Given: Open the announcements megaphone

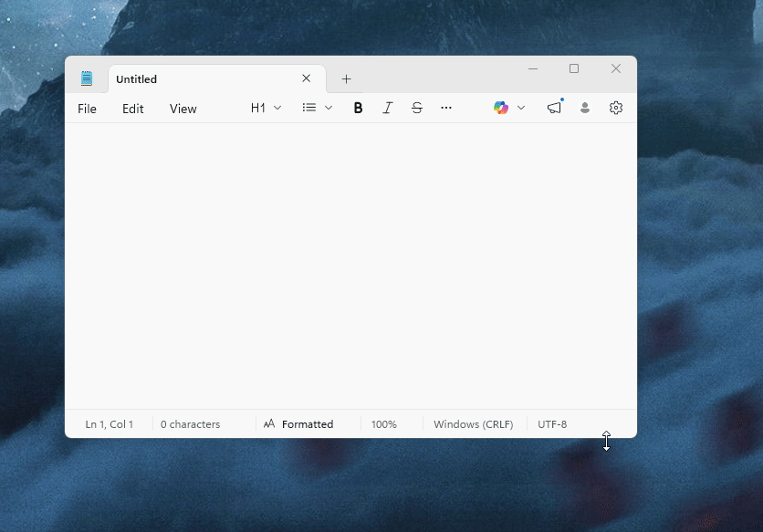Looking at the screenshot, I should click(554, 108).
